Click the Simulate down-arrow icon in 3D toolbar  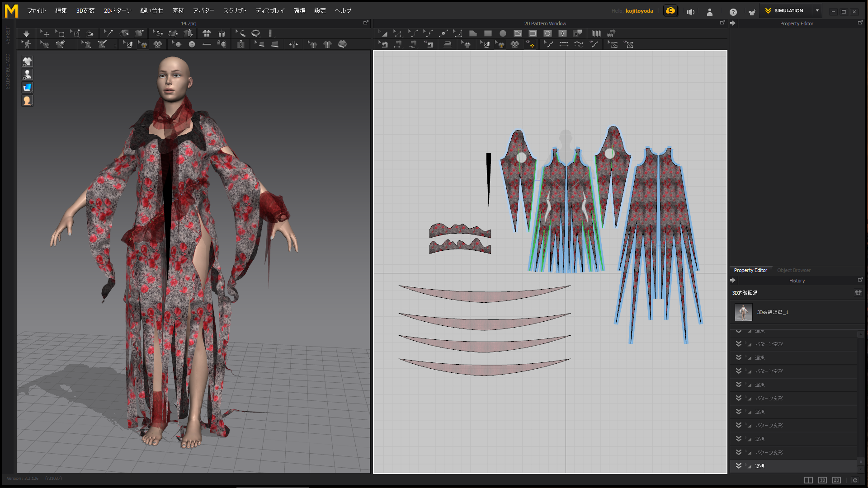[26, 33]
